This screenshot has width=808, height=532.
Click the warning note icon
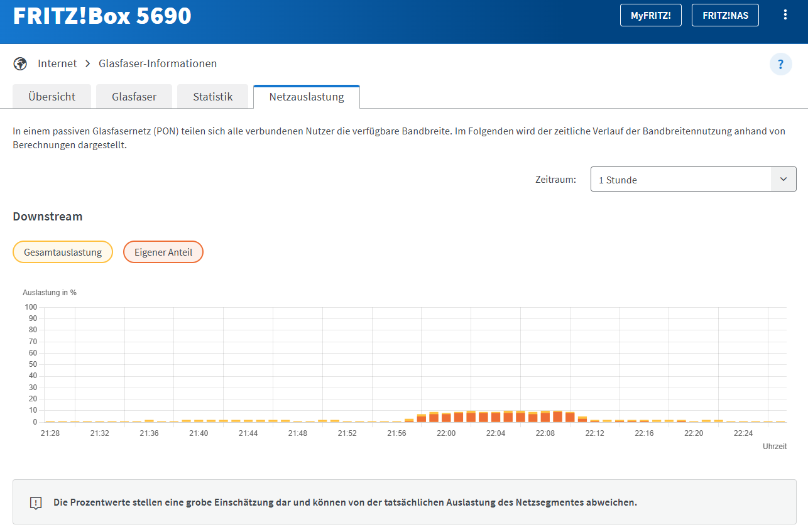point(36,502)
